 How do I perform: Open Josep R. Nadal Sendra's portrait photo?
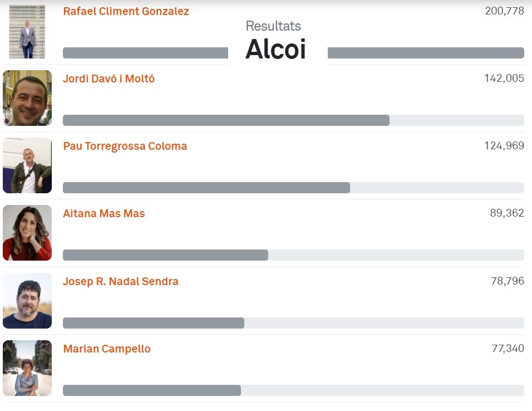pyautogui.click(x=27, y=301)
